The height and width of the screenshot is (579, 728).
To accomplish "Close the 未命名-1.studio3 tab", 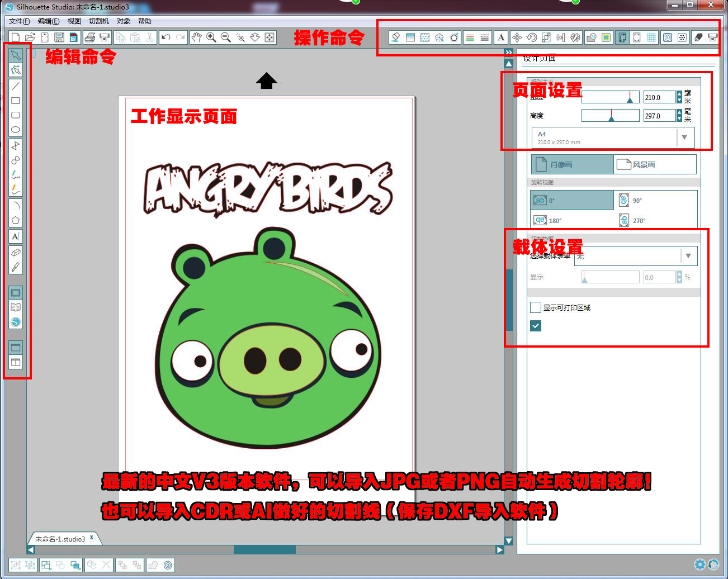I will point(92,538).
